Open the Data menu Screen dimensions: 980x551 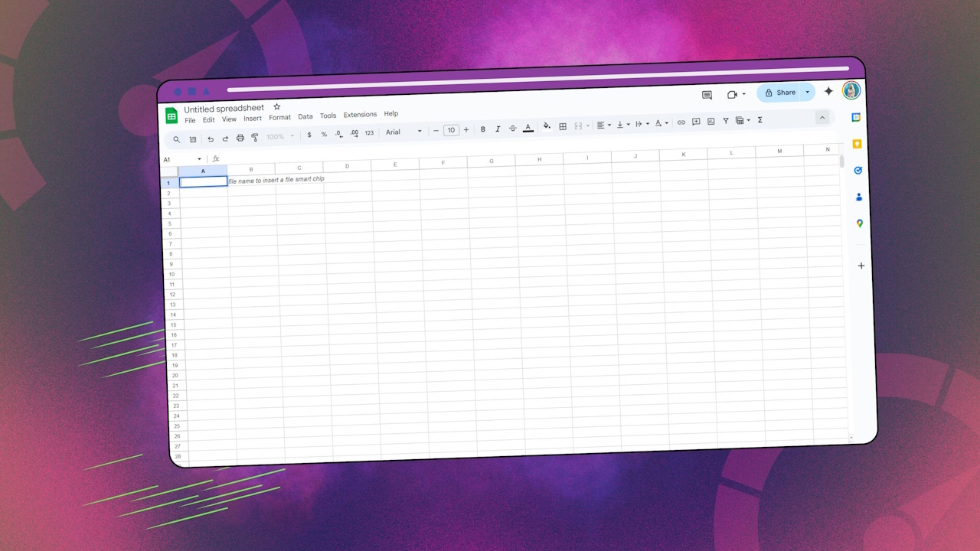pos(305,117)
